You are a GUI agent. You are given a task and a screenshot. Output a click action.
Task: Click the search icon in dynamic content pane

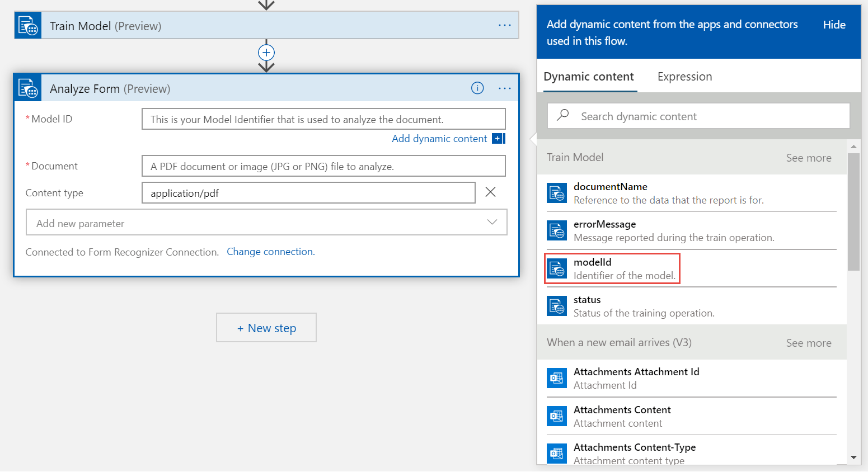click(562, 116)
